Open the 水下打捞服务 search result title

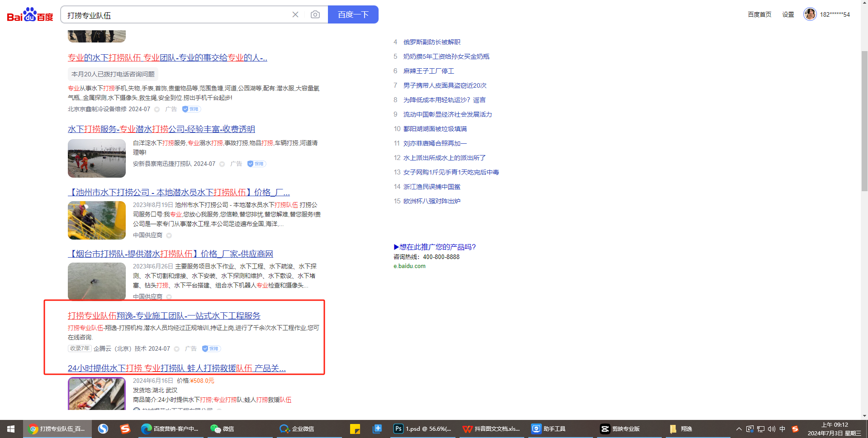[x=161, y=129]
